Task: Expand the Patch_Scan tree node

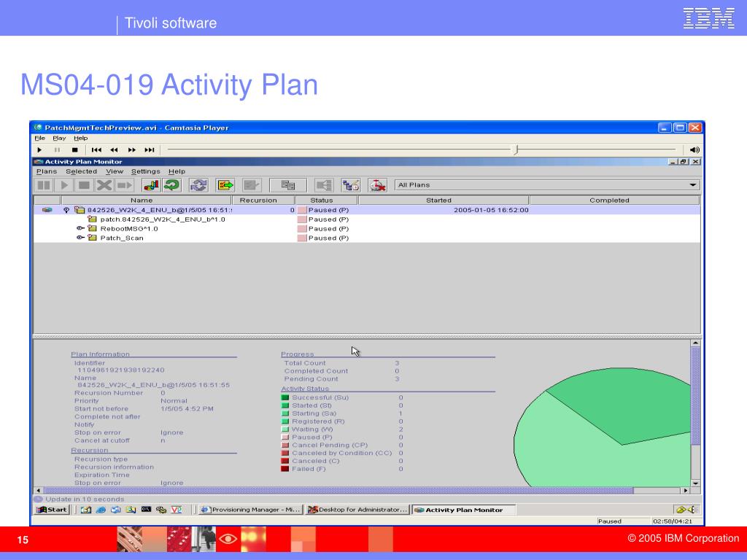Action: (x=80, y=238)
